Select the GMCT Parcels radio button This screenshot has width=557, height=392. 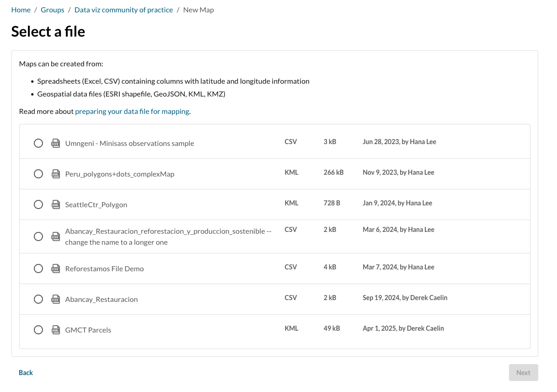coord(38,330)
